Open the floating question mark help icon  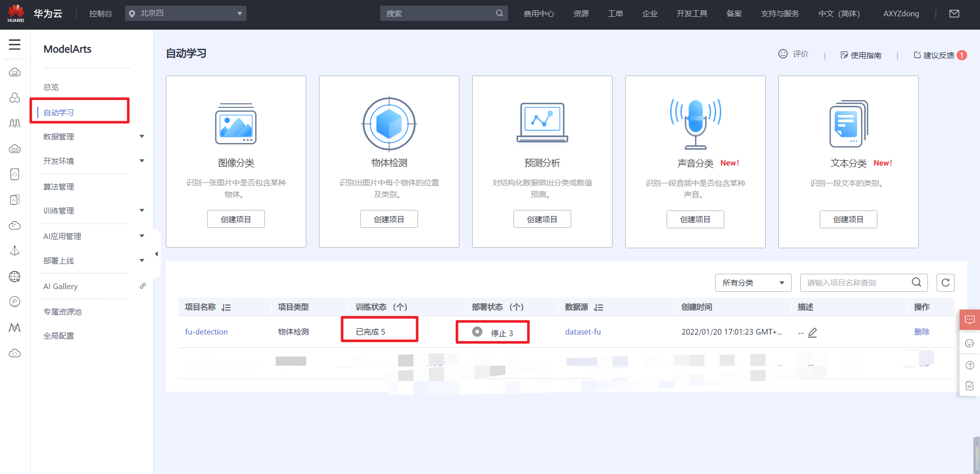coord(970,365)
